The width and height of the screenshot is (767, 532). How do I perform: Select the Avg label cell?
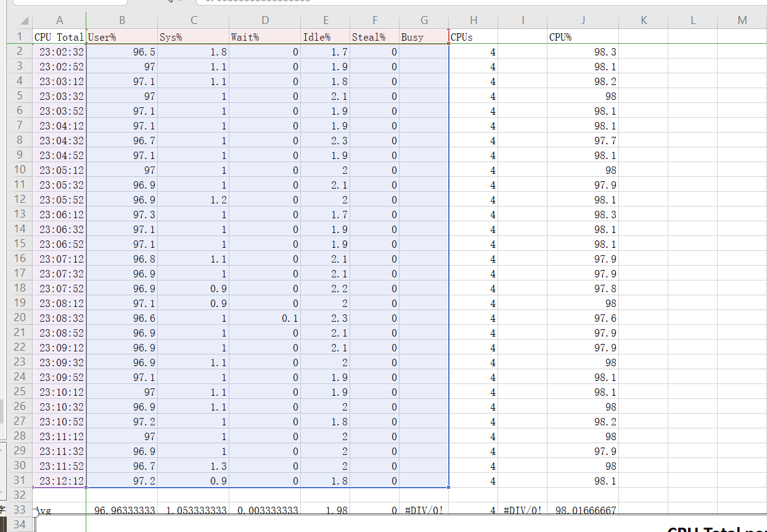[60, 510]
